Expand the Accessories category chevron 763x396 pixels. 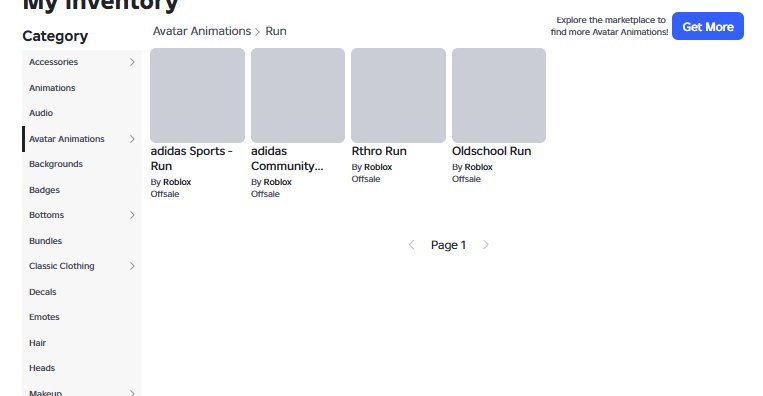132,62
